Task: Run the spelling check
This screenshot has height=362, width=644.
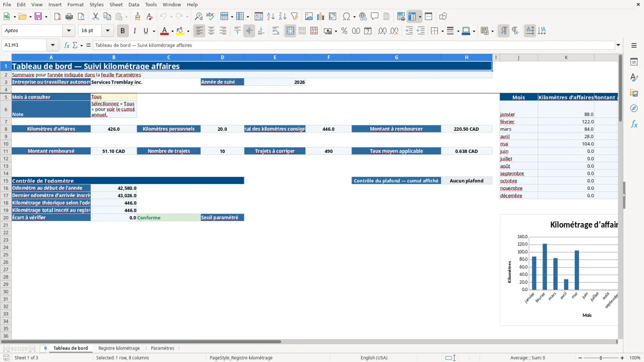Action: click(210, 17)
